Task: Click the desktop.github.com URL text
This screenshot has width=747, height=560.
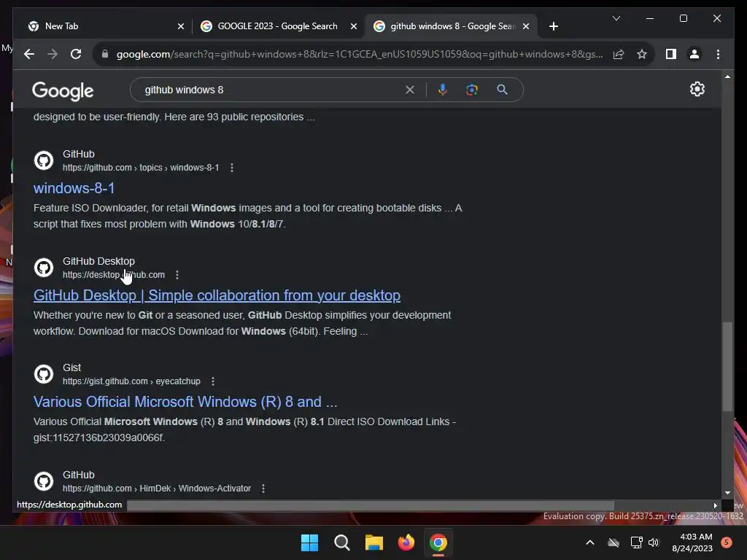Action: point(114,275)
